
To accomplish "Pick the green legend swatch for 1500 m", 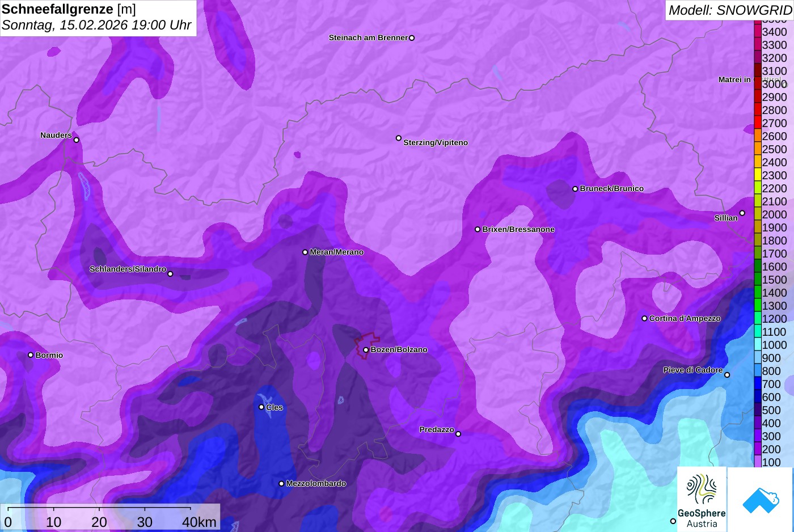I will (x=758, y=280).
